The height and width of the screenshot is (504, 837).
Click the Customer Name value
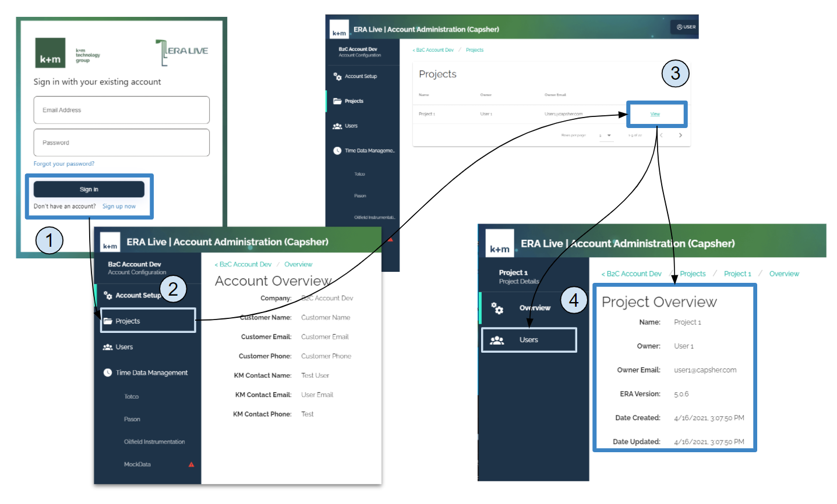326,318
